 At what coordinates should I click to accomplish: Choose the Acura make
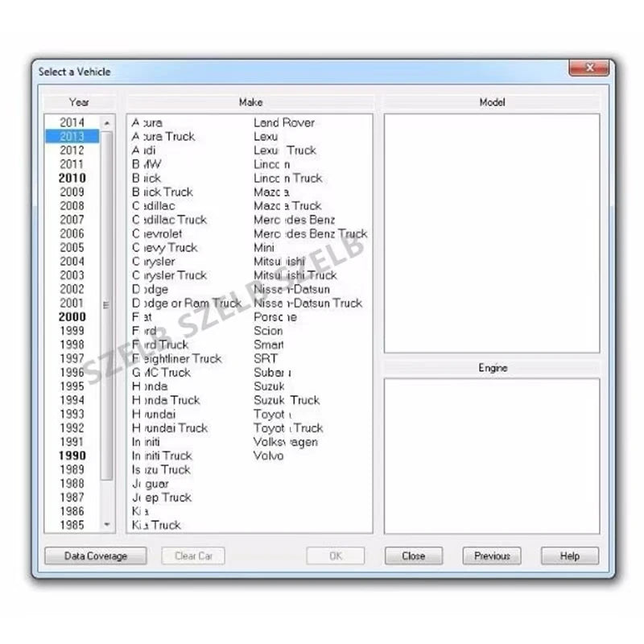pyautogui.click(x=147, y=122)
